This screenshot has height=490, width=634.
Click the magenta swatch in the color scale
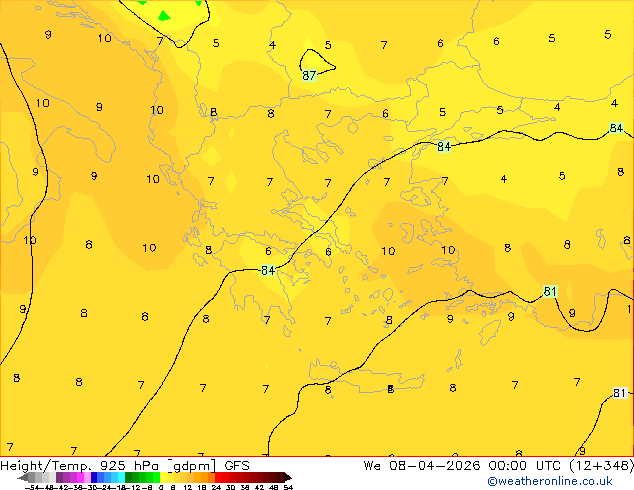click(x=80, y=477)
